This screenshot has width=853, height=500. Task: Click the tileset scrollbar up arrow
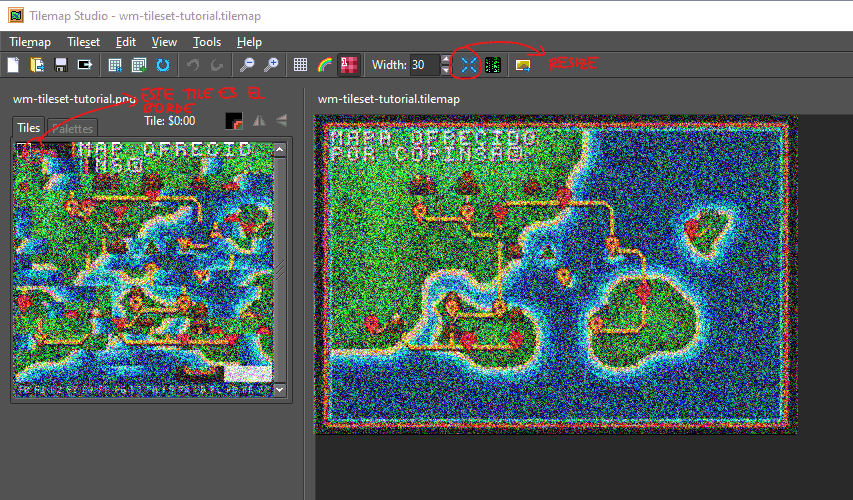point(280,150)
